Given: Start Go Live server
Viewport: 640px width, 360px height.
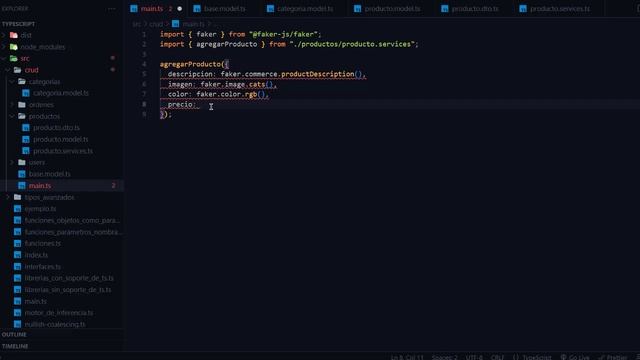Looking at the screenshot, I should point(575,357).
